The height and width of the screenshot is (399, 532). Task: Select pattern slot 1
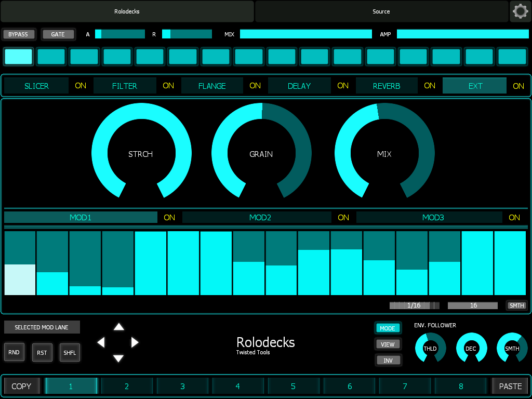(x=71, y=386)
